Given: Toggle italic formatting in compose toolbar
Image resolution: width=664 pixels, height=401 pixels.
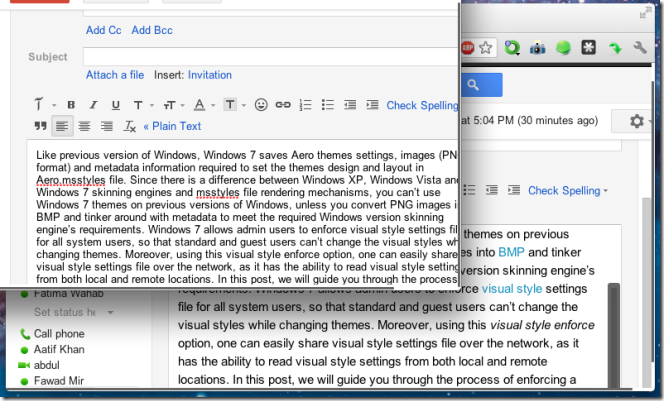Looking at the screenshot, I should pyautogui.click(x=93, y=105).
